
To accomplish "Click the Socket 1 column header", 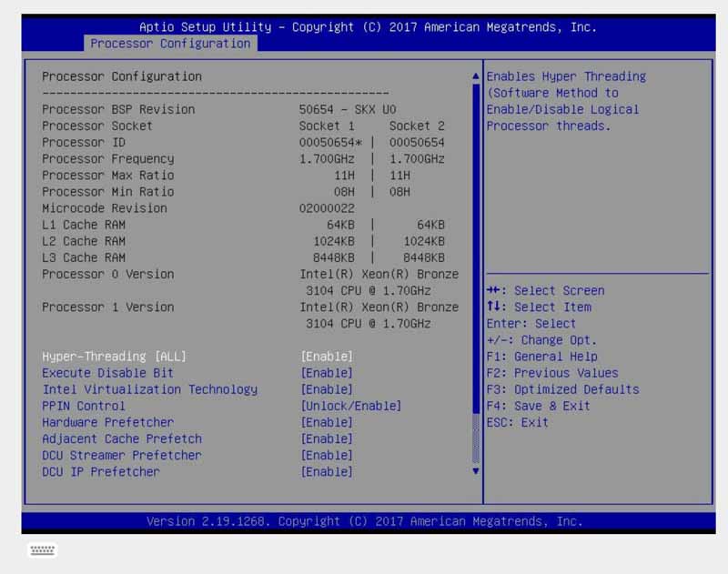I will pos(327,126).
